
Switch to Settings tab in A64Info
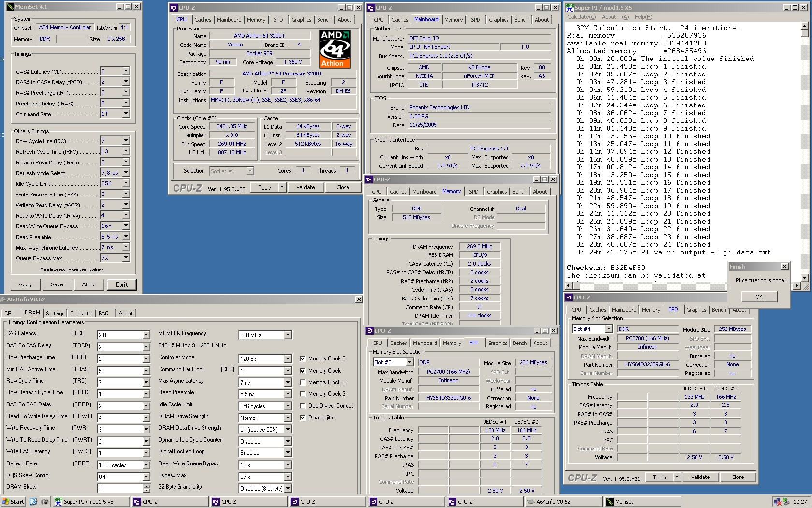click(x=55, y=314)
